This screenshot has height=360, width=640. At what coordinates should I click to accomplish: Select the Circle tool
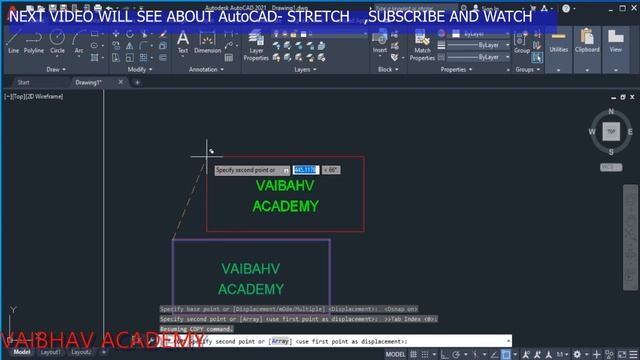(x=57, y=42)
